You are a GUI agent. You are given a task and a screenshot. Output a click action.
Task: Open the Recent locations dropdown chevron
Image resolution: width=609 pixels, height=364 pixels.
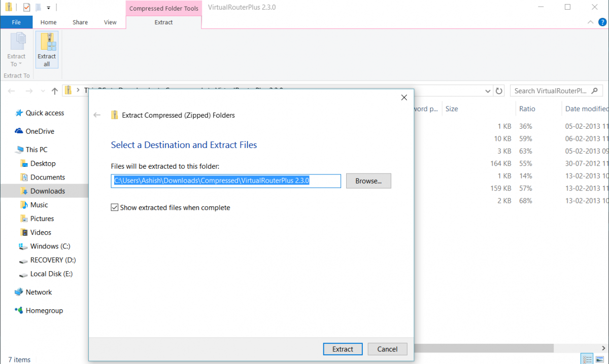point(42,92)
